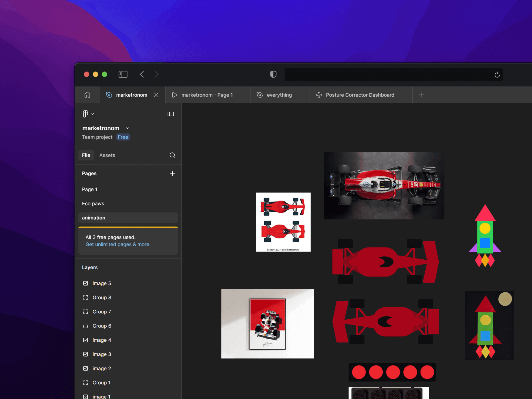This screenshot has height=399, width=532.
Task: Select the framed McLaren poster image
Action: click(x=268, y=323)
